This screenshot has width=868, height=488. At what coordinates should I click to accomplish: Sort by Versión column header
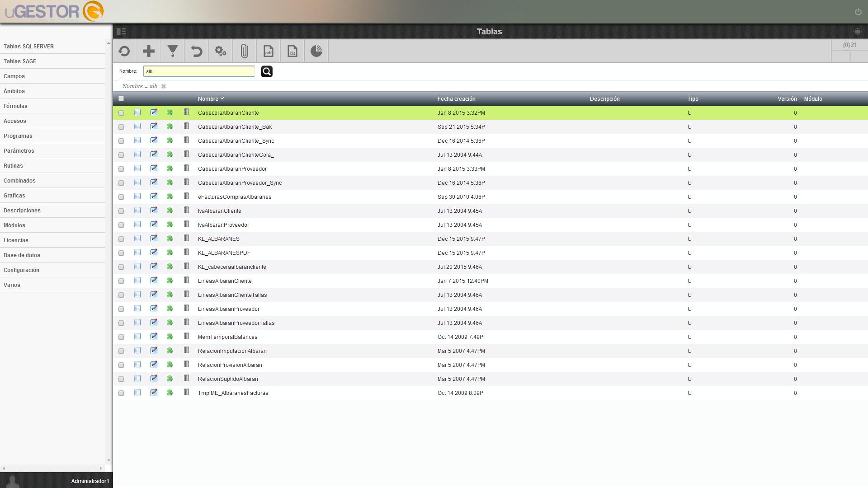point(787,99)
